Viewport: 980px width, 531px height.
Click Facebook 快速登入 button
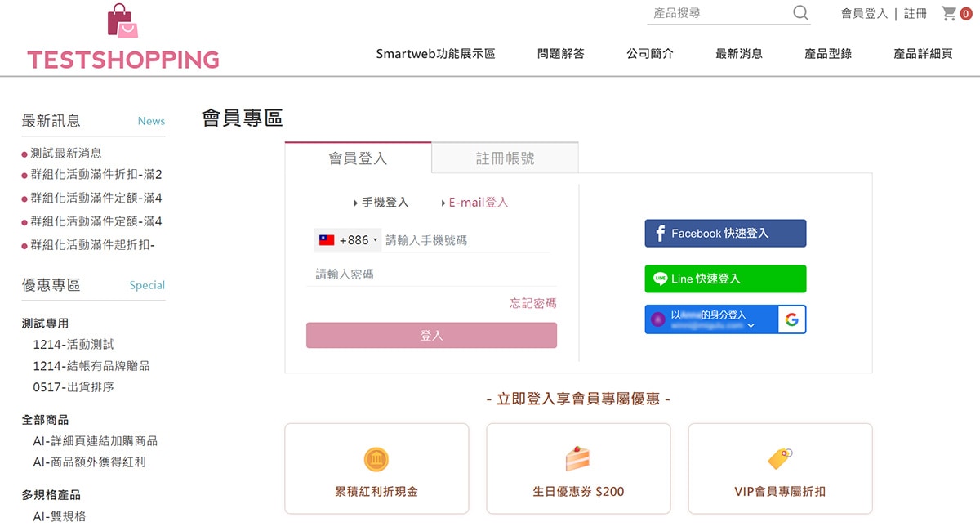[x=725, y=233]
